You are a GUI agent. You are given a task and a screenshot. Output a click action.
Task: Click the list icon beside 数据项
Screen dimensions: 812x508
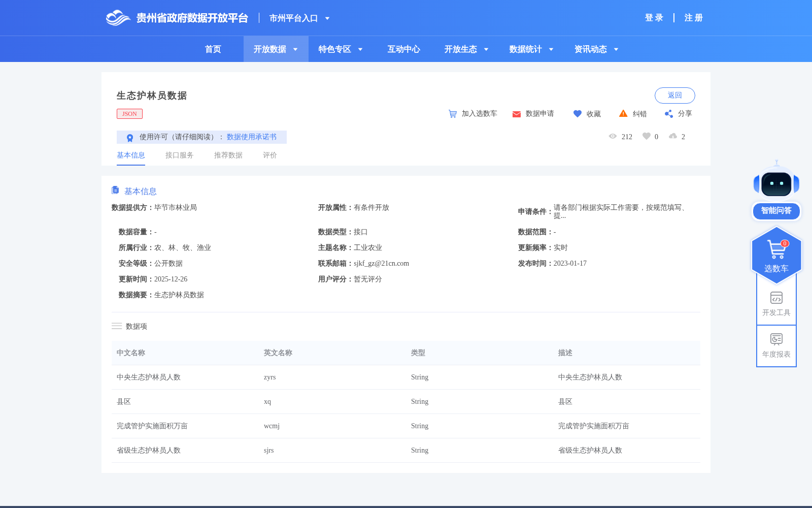117,326
